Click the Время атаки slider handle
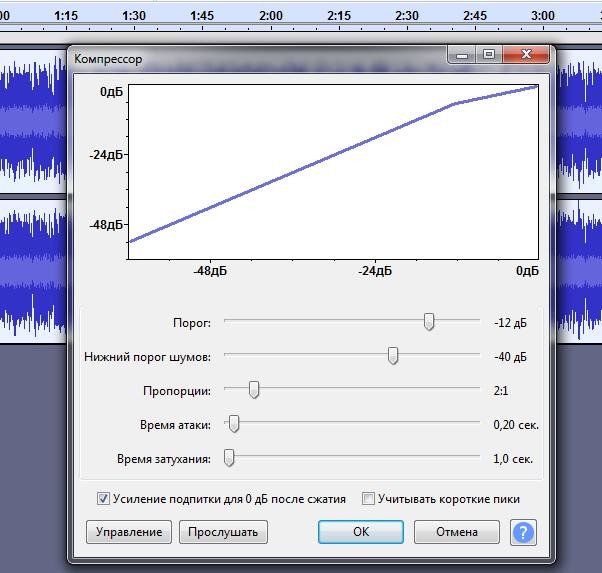The width and height of the screenshot is (602, 573). (x=234, y=424)
